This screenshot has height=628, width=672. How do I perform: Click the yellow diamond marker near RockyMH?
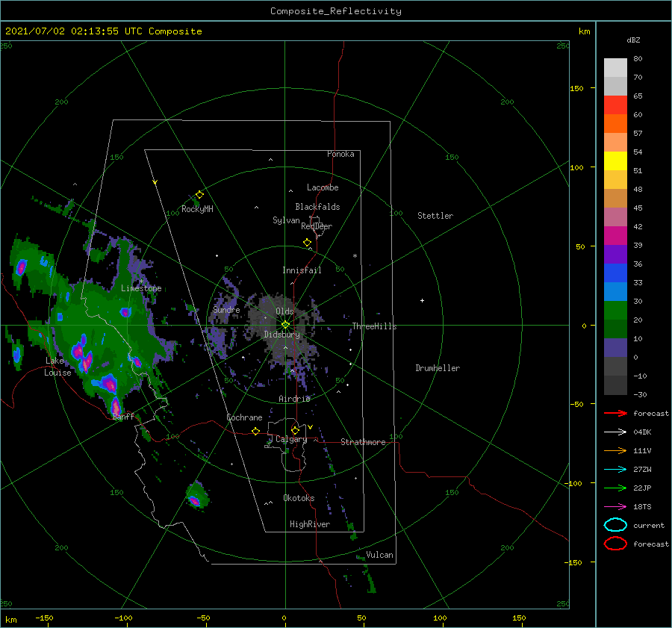click(x=199, y=195)
